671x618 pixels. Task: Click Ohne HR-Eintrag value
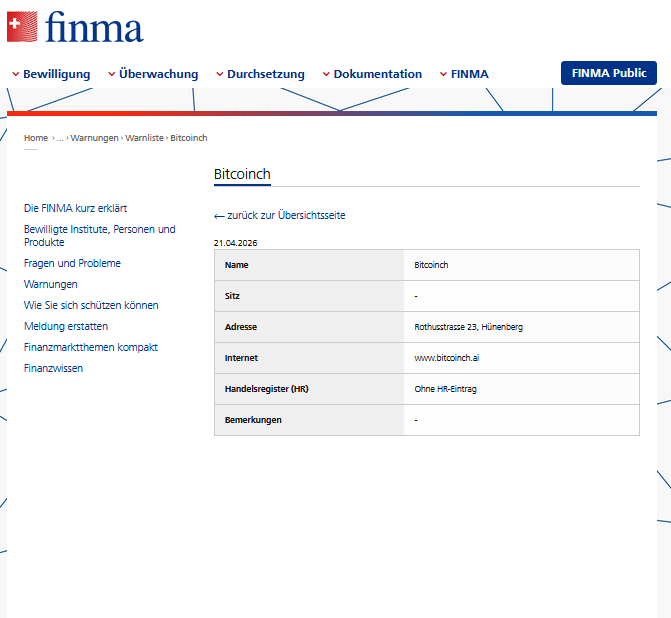pyautogui.click(x=445, y=389)
